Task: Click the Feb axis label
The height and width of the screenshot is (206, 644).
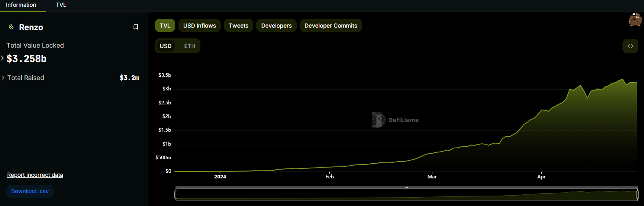Action: click(329, 176)
